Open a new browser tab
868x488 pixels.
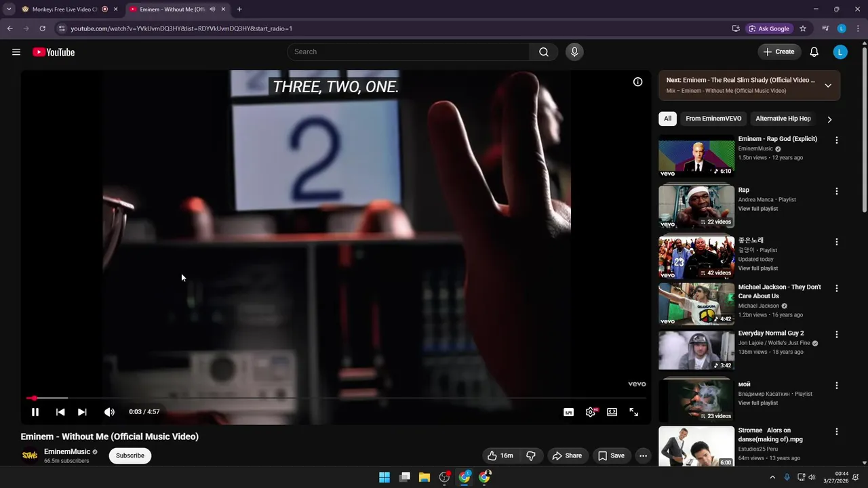[239, 9]
